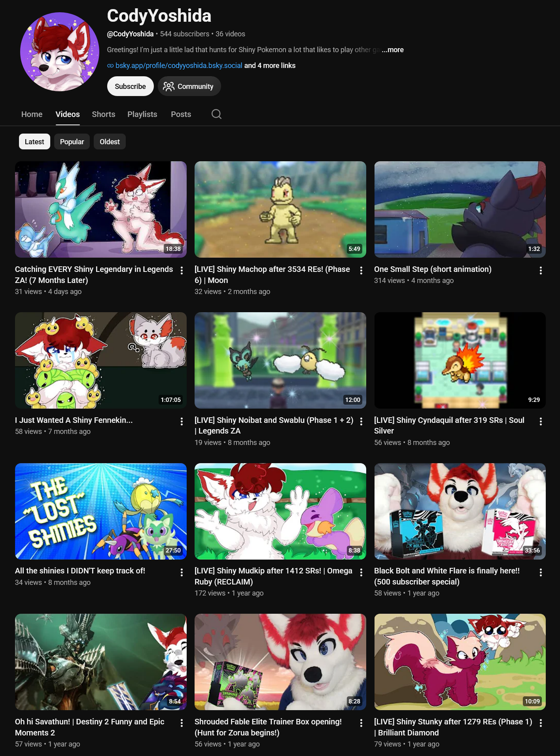Open the Shiny Machop after 3534 REs title

(x=272, y=275)
